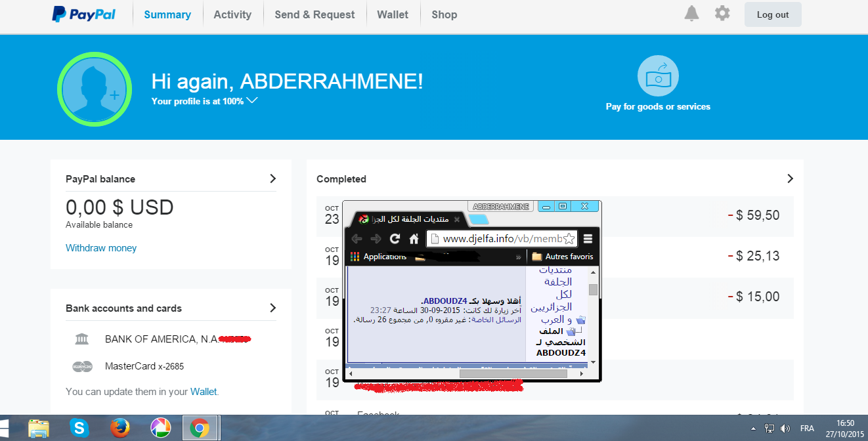The image size is (868, 441).
Task: Click the notifications bell icon
Action: point(691,14)
